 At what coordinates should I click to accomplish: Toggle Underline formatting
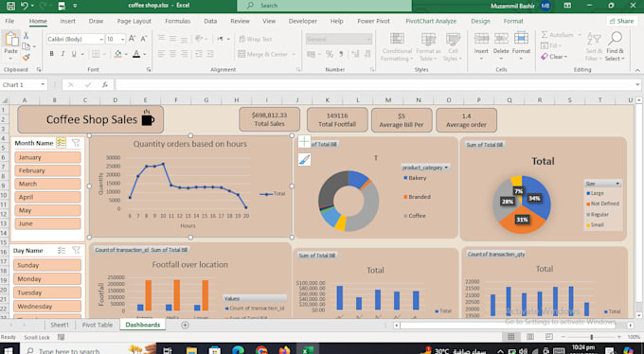74,54
